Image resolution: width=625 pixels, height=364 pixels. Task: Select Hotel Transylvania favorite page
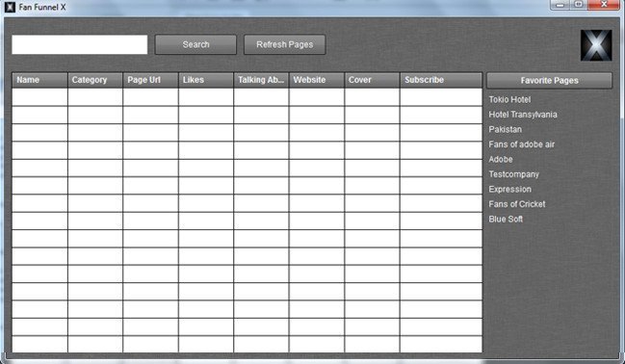coord(523,115)
